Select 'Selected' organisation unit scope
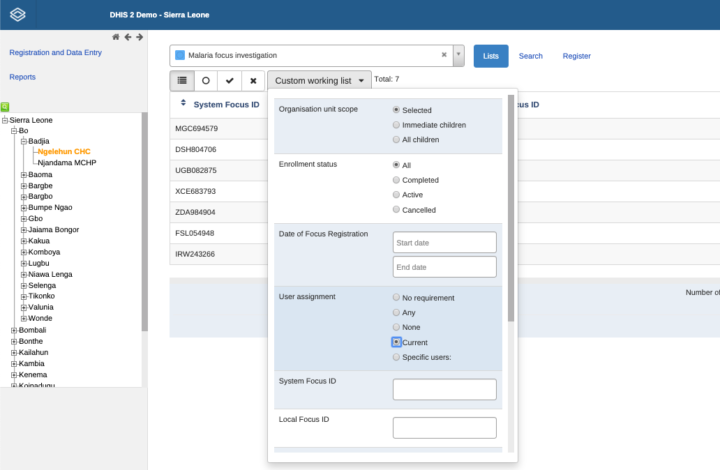The width and height of the screenshot is (720, 470). coord(396,110)
